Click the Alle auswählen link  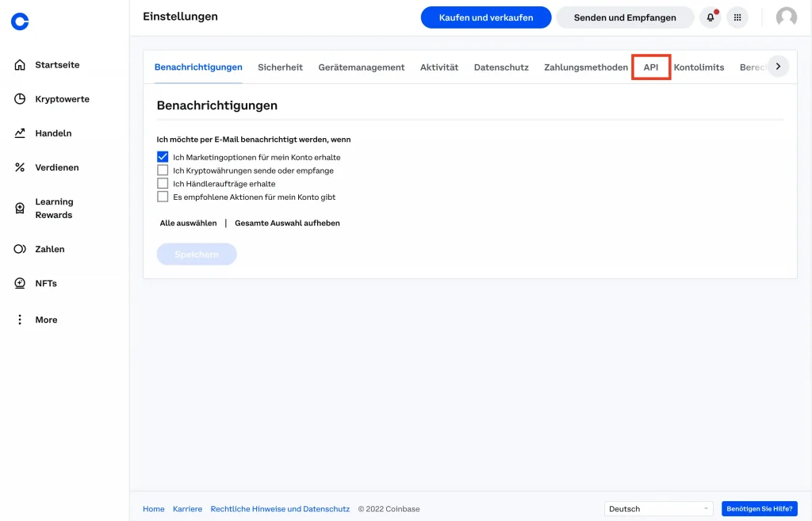click(x=188, y=224)
